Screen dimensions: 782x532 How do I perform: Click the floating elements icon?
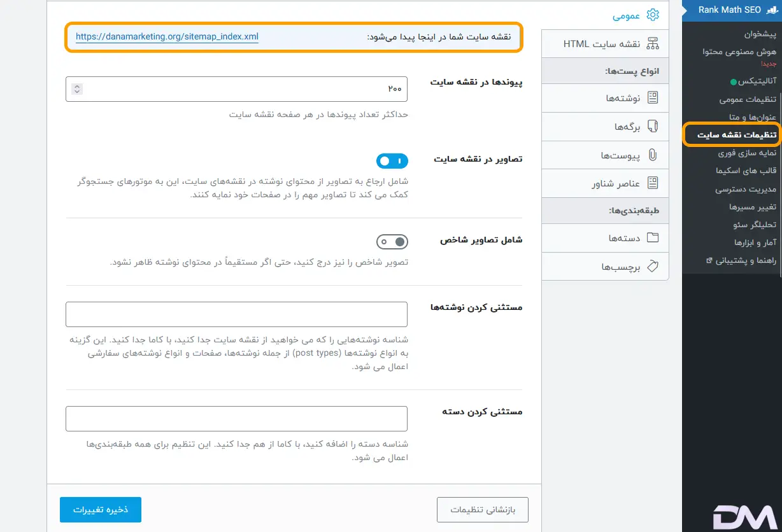[652, 183]
